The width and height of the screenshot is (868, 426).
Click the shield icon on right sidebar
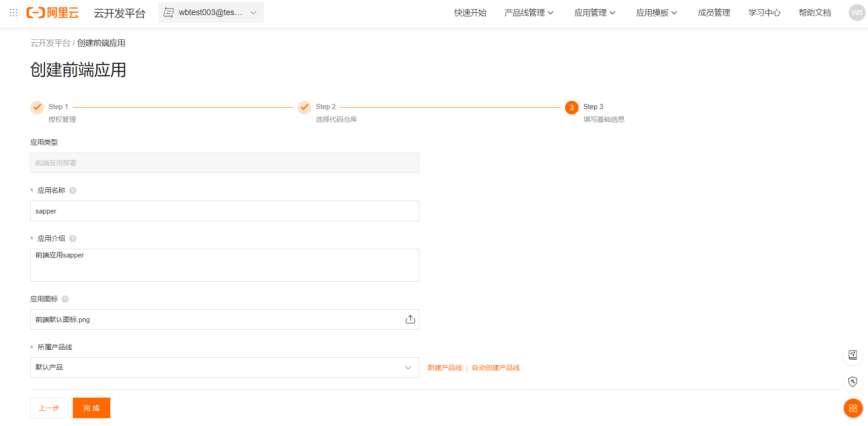[852, 382]
